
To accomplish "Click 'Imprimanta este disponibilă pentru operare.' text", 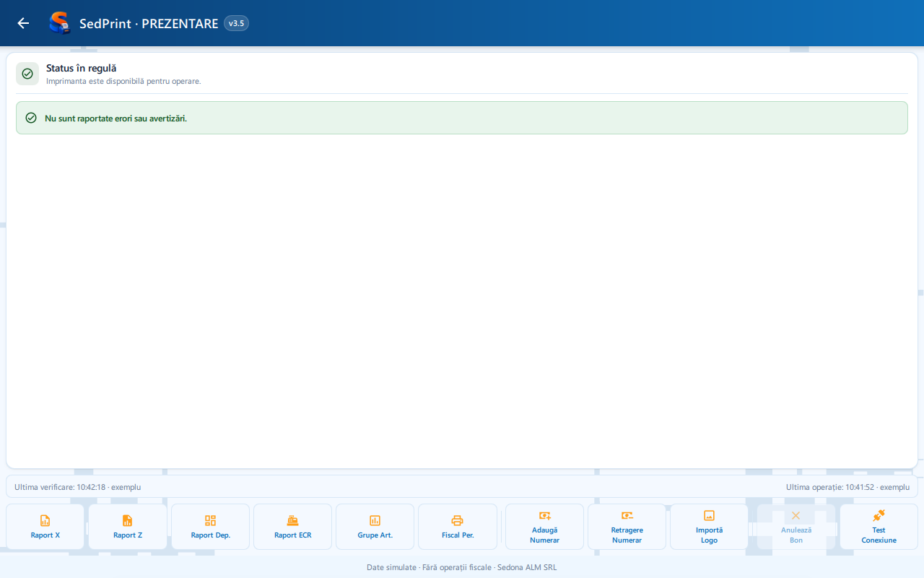I will (x=123, y=81).
